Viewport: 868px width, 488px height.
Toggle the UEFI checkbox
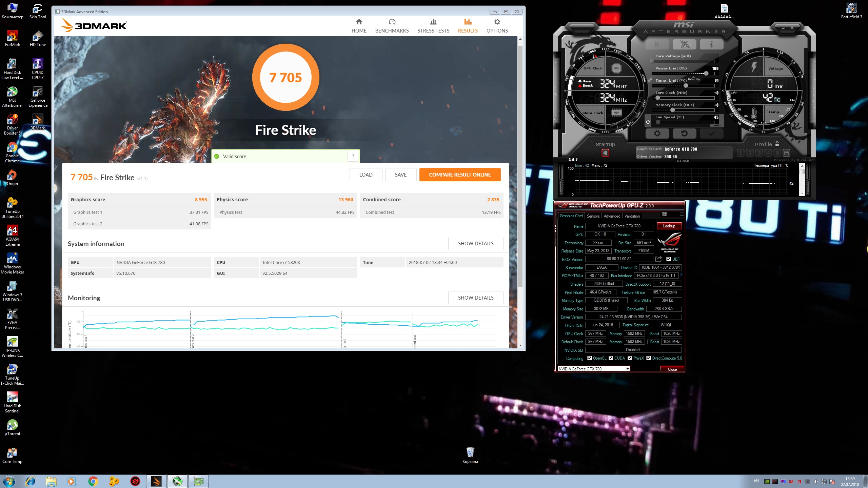coord(668,259)
